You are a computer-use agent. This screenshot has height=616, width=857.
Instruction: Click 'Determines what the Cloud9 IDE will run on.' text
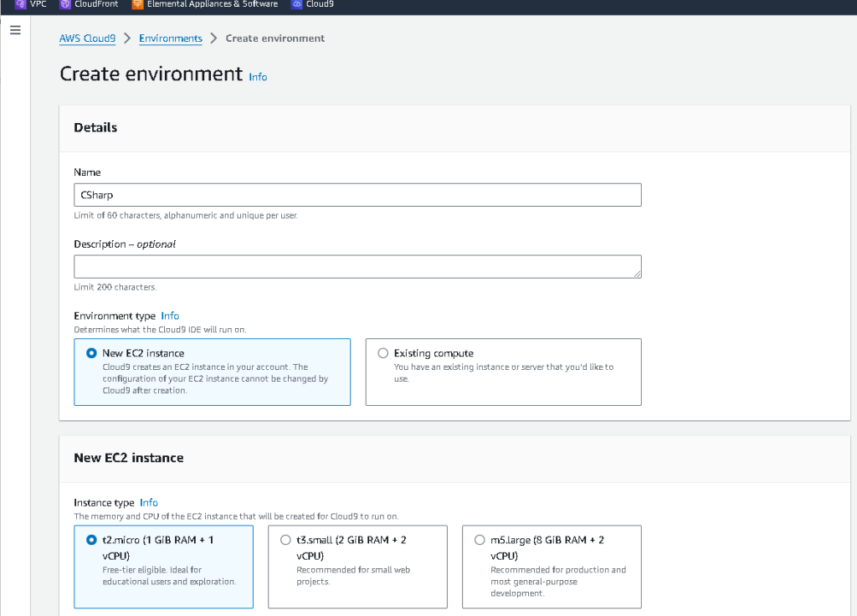[x=160, y=330]
